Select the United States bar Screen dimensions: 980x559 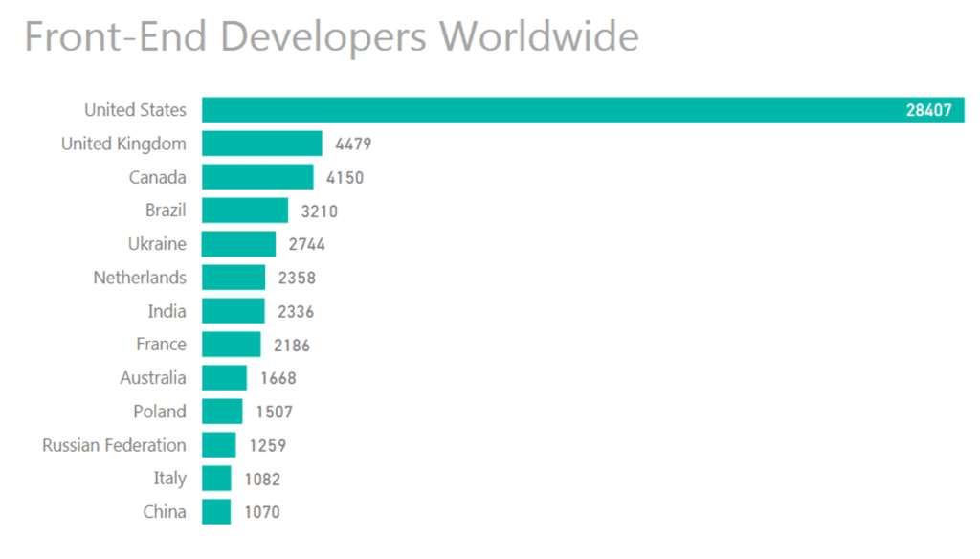click(x=574, y=109)
